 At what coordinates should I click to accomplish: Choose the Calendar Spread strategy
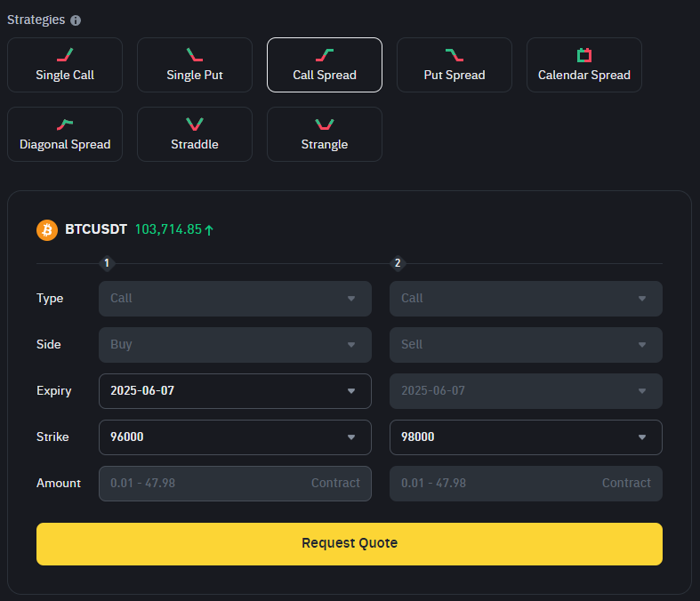click(x=584, y=65)
